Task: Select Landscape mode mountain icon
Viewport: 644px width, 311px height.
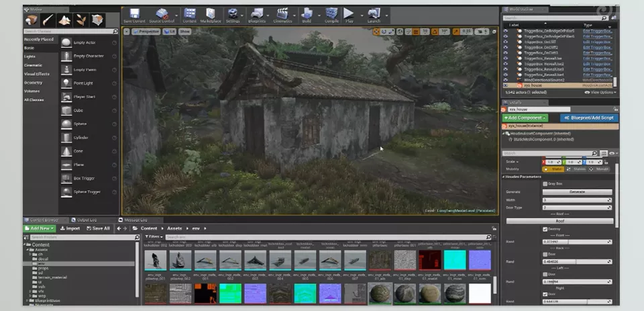Action: click(64, 19)
